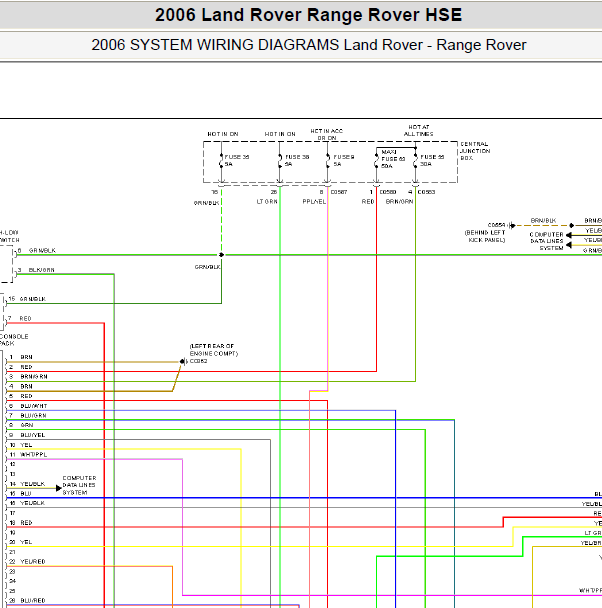The image size is (602, 608).
Task: Click the ground connector symbol at left rear engine compartment
Action: pyautogui.click(x=183, y=361)
